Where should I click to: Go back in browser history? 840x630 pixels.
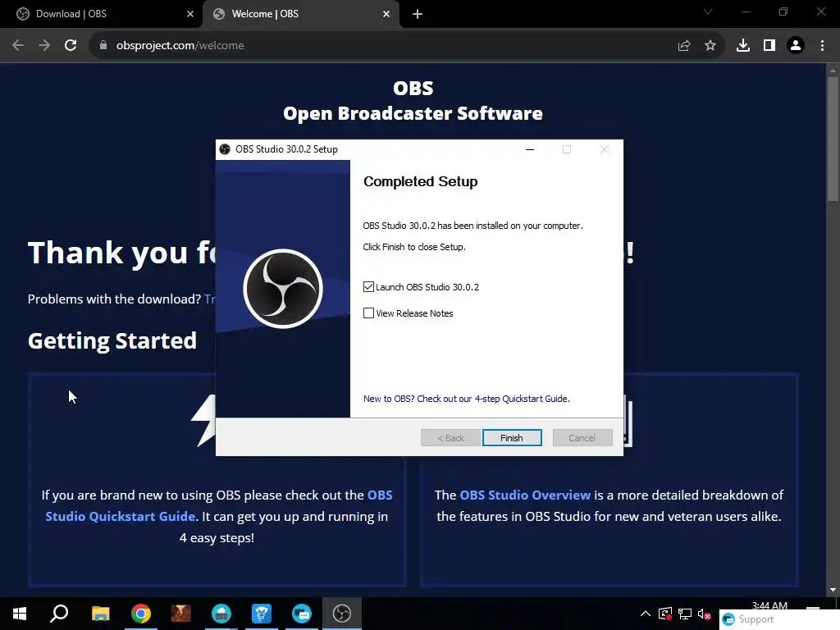point(18,46)
